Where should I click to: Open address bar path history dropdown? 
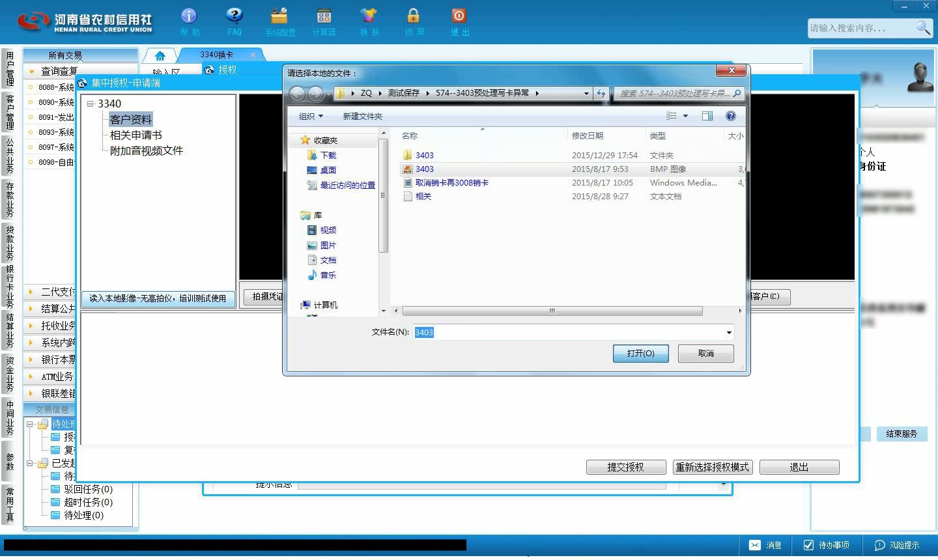[x=586, y=93]
